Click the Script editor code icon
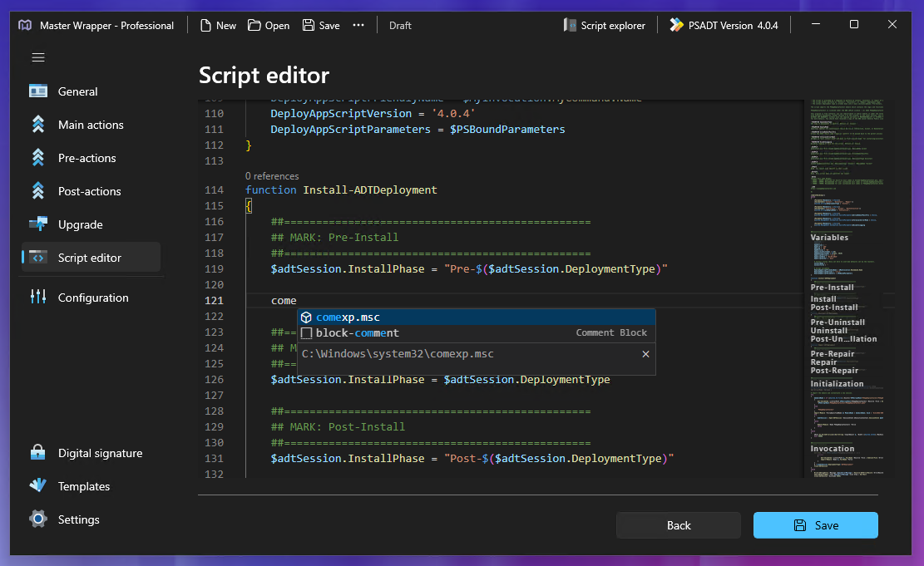 38,258
